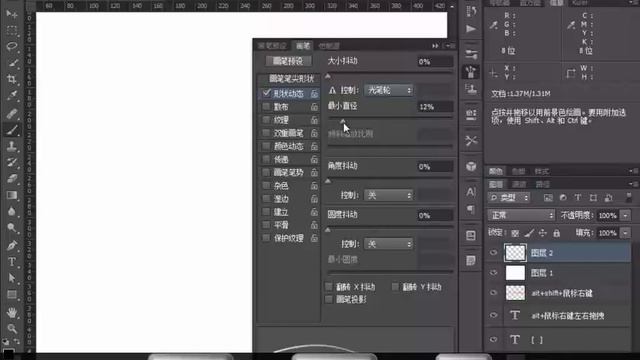The height and width of the screenshot is (360, 640).
Task: Click the 最小直径 slider handle
Action: (x=343, y=121)
